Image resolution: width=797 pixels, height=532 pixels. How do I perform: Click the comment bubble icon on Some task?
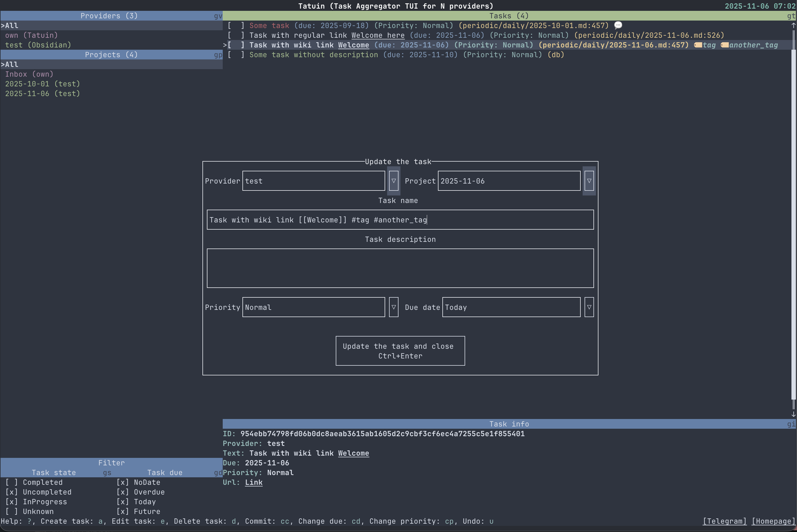[618, 26]
